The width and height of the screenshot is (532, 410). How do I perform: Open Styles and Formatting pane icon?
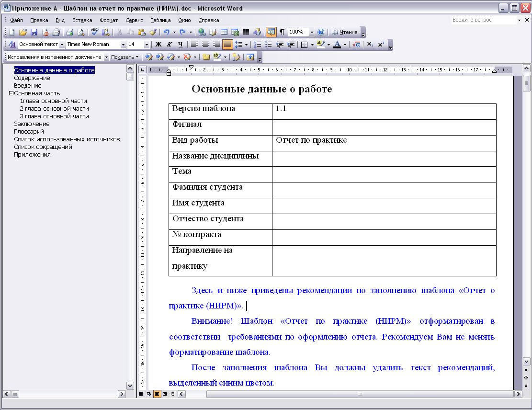(12, 45)
